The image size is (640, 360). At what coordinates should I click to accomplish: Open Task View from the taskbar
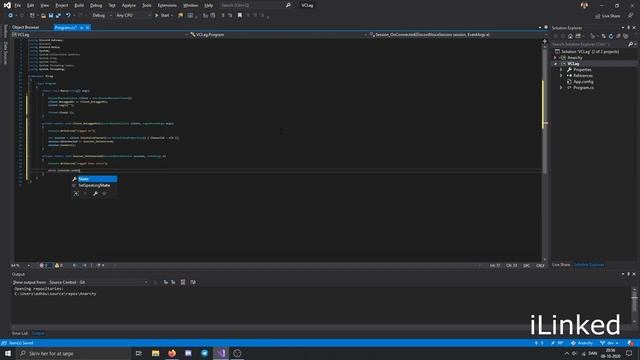pos(139,353)
